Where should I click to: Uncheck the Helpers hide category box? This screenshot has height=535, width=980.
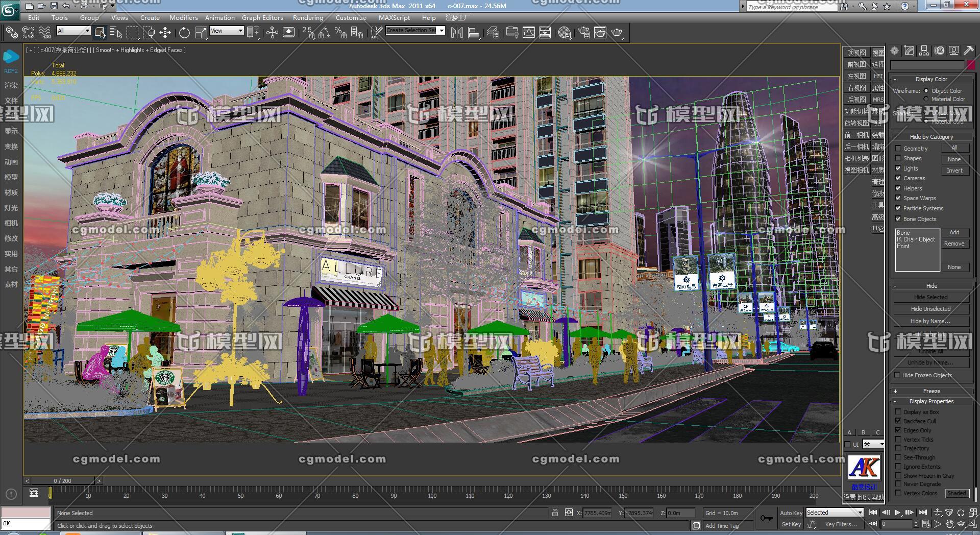point(898,188)
